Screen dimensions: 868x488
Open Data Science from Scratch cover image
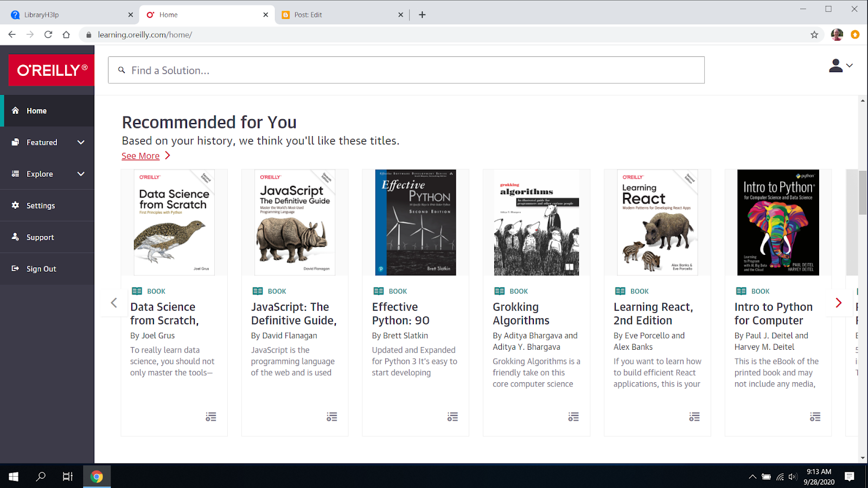[x=174, y=222]
